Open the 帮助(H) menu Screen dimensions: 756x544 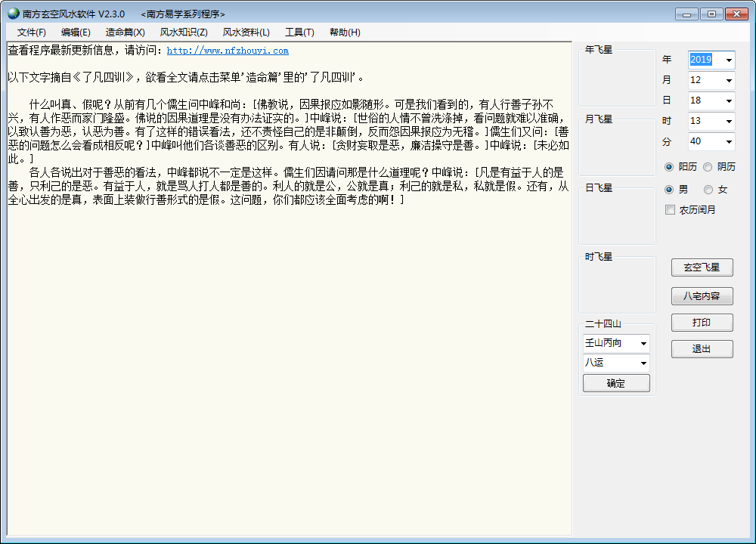(x=345, y=32)
